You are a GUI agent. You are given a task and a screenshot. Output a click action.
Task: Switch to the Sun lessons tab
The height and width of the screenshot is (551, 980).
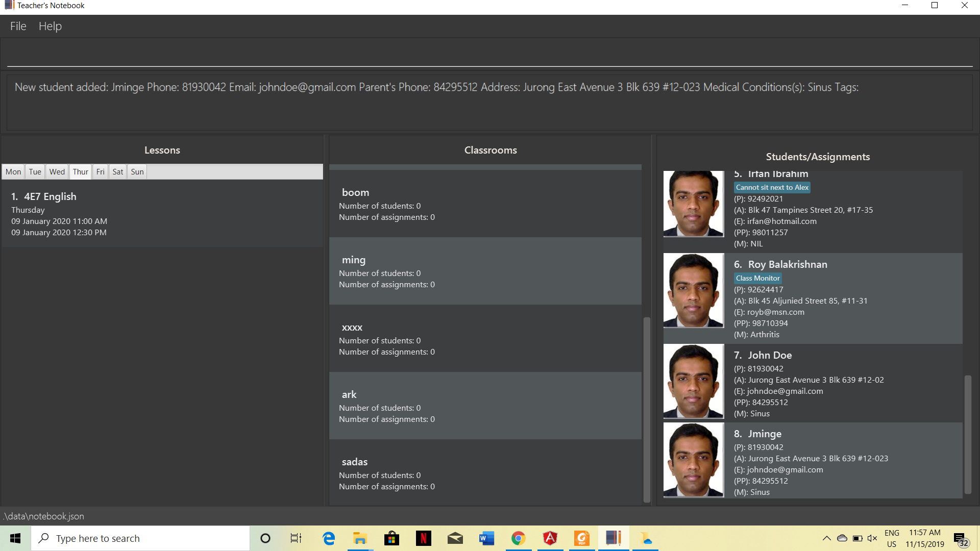pos(137,172)
